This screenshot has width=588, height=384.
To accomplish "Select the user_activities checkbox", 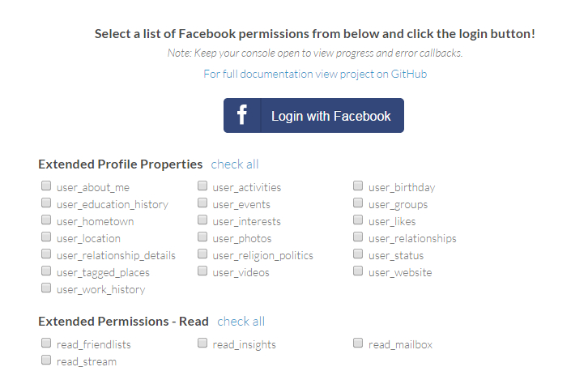I will click(x=202, y=186).
